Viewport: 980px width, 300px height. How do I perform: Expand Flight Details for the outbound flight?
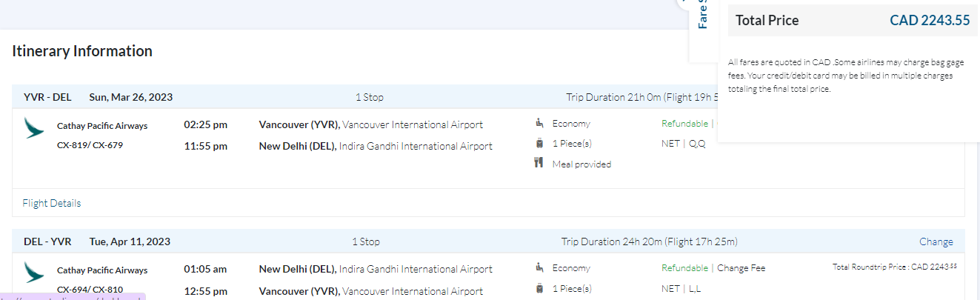[52, 203]
